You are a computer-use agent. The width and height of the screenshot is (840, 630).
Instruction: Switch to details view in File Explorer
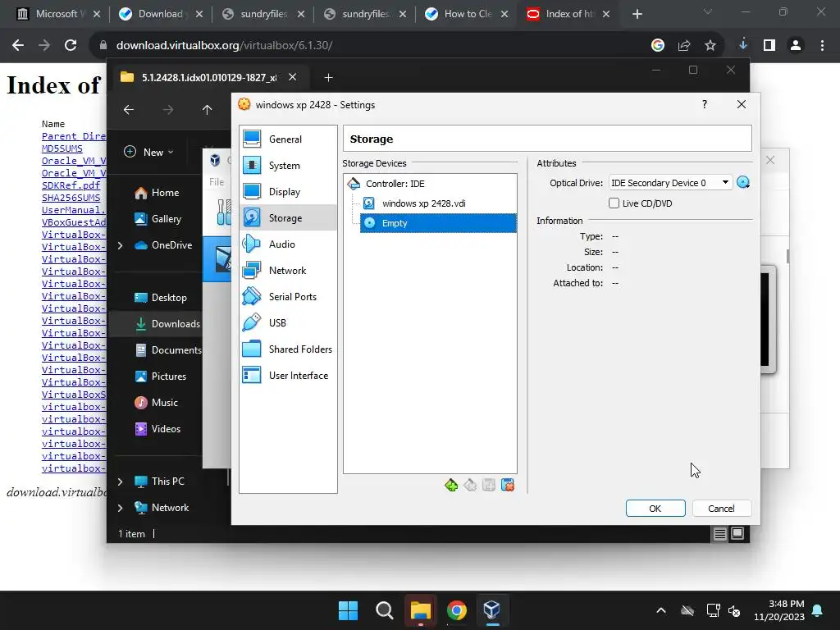coord(720,533)
